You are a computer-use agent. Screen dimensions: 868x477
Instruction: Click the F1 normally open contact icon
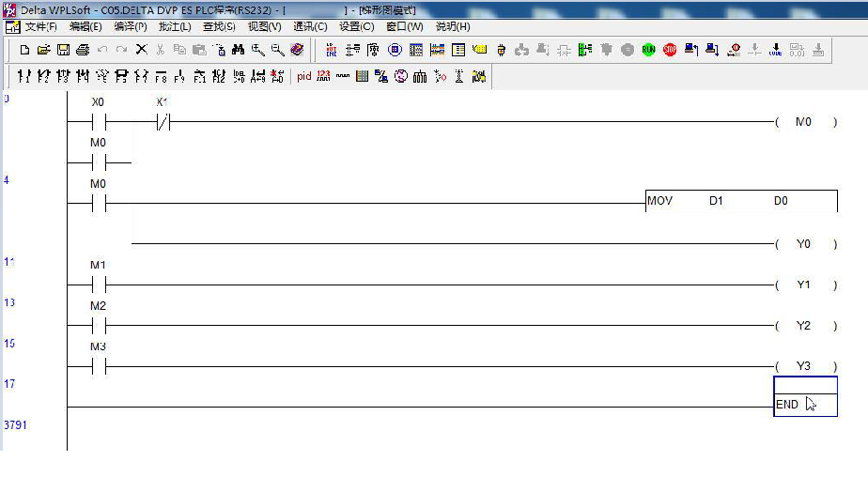point(24,76)
